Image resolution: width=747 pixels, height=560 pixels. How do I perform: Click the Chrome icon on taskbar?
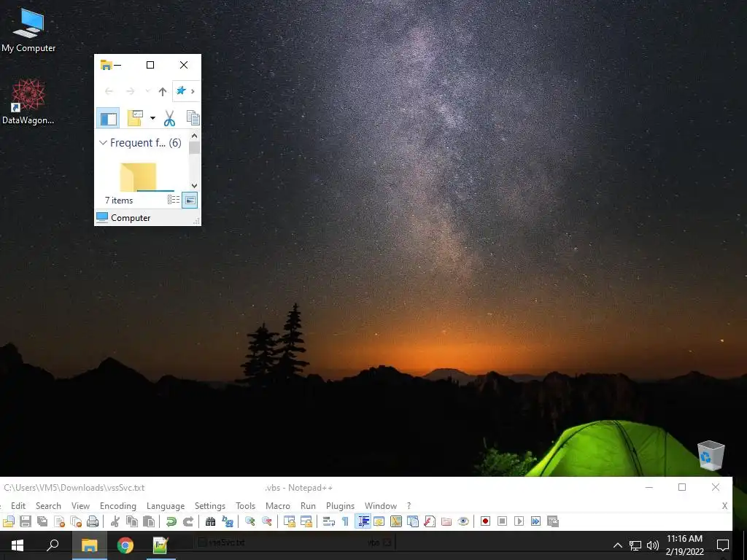tap(125, 545)
